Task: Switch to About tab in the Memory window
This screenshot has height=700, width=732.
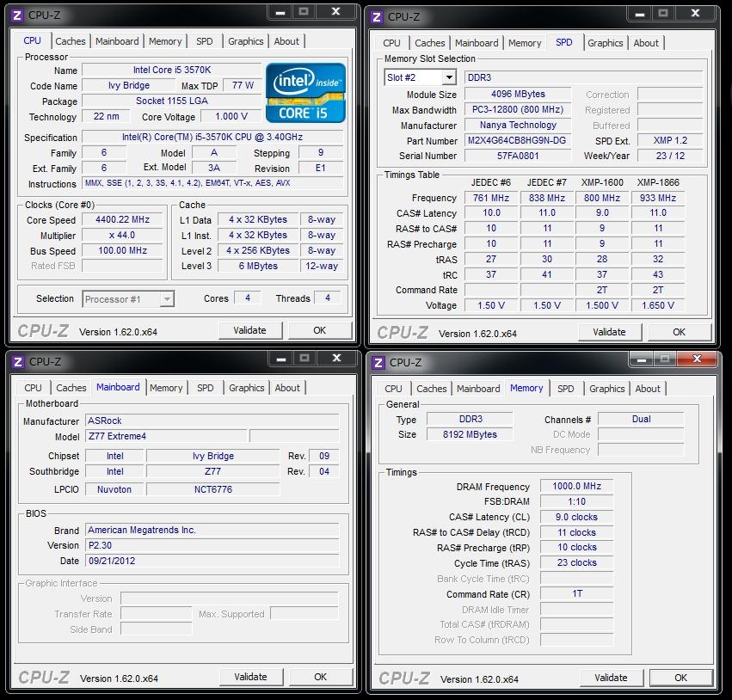Action: [x=648, y=390]
